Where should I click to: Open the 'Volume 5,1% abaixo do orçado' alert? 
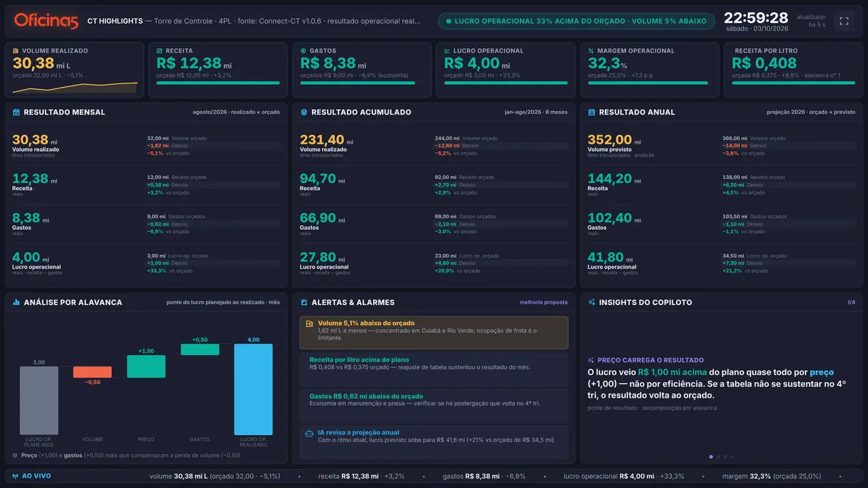click(434, 333)
